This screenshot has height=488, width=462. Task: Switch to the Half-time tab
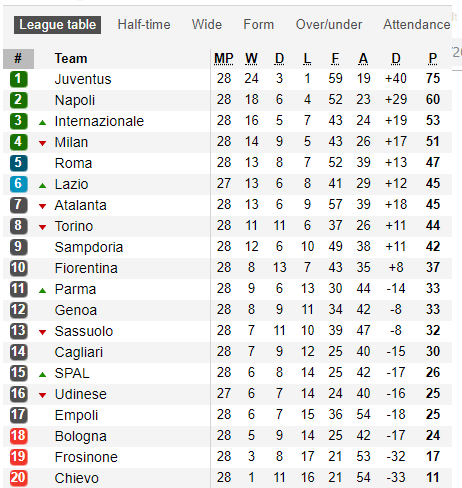[x=144, y=25]
